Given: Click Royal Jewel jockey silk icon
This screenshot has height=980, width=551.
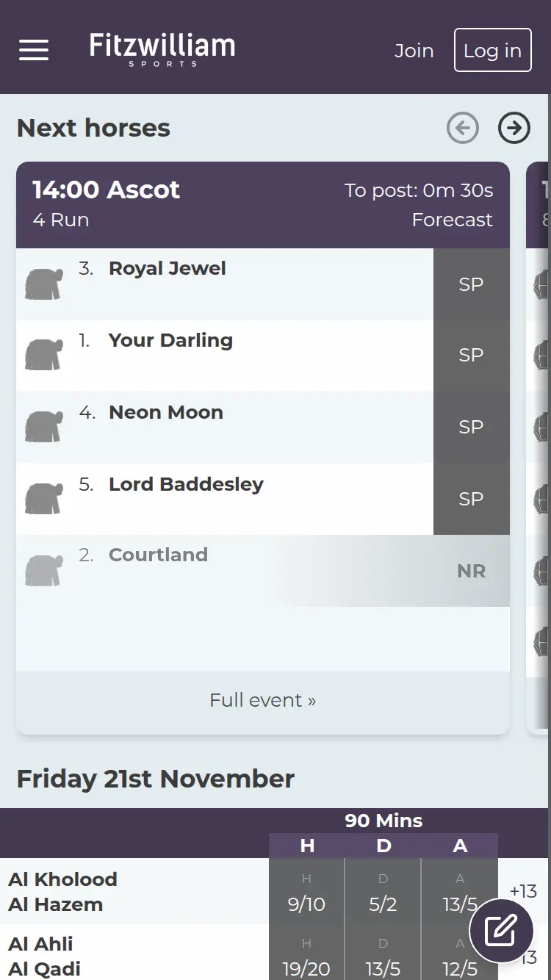Looking at the screenshot, I should tap(43, 284).
